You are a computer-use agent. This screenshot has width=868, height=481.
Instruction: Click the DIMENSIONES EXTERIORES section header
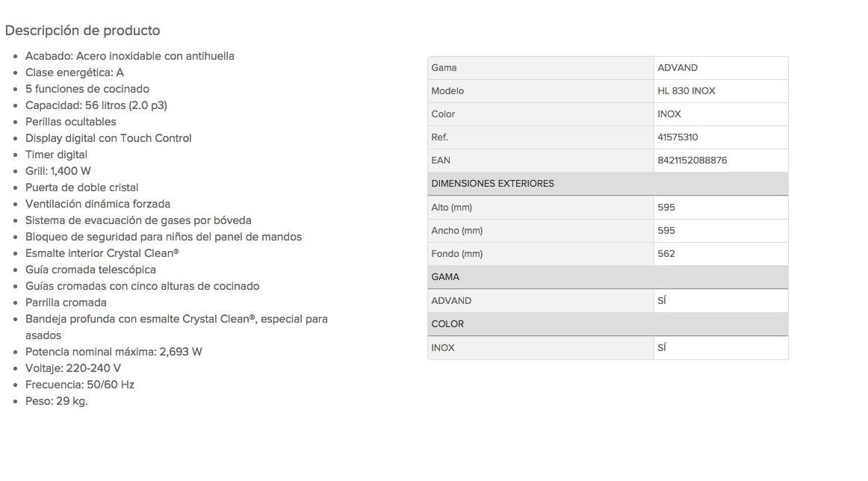(x=608, y=183)
